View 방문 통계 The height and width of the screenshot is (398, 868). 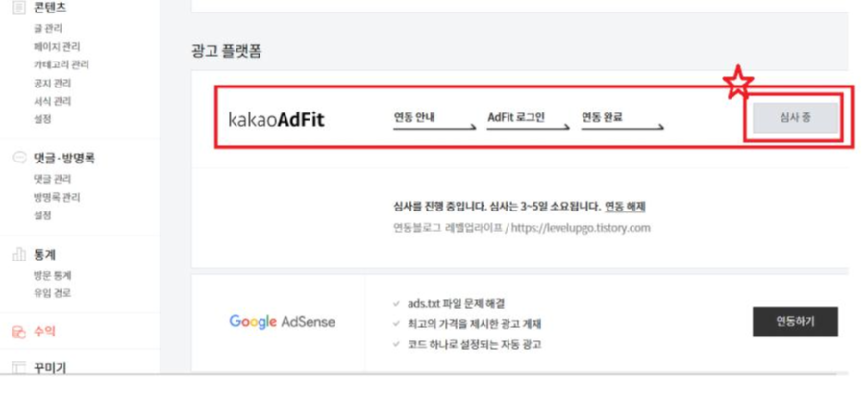pyautogui.click(x=52, y=275)
